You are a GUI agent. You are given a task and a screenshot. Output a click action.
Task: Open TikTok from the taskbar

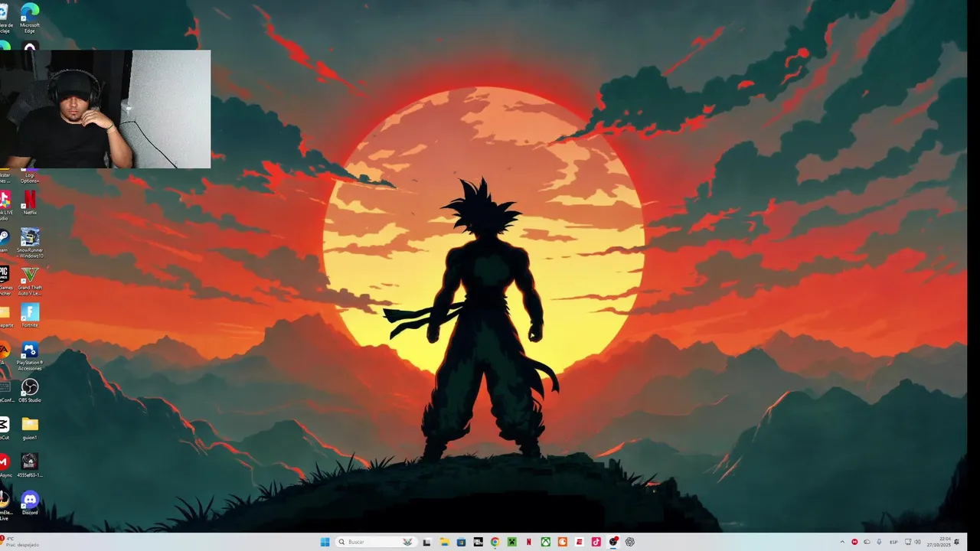(x=596, y=542)
